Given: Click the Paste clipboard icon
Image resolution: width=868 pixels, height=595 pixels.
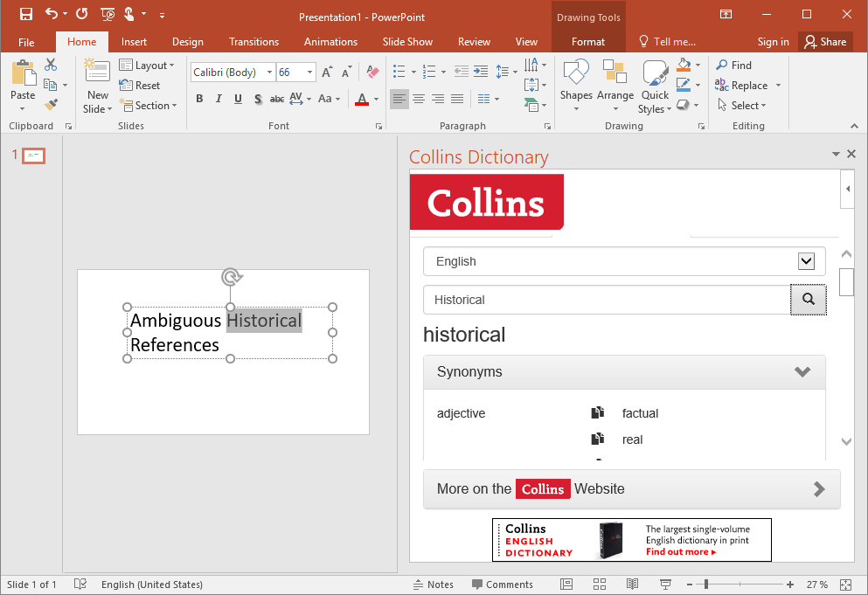Looking at the screenshot, I should [24, 73].
